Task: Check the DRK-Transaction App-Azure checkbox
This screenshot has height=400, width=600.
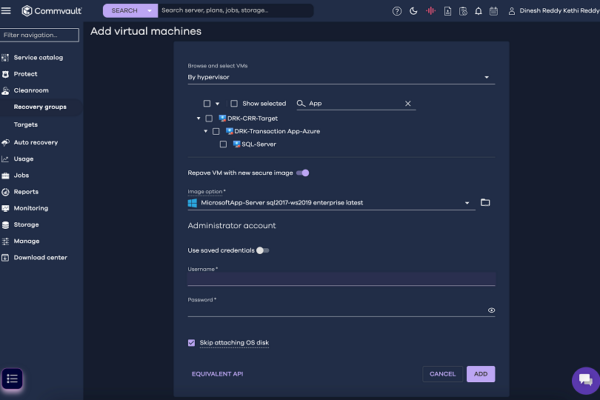Action: point(216,131)
